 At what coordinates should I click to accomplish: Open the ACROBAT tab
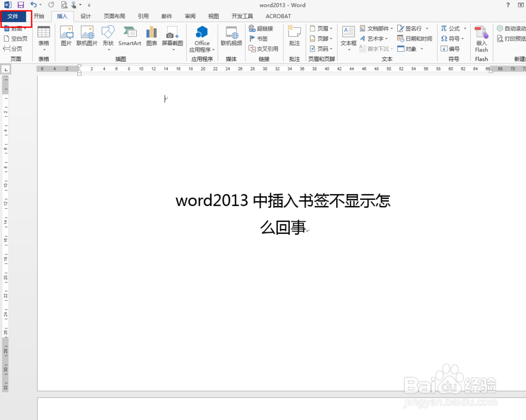278,16
